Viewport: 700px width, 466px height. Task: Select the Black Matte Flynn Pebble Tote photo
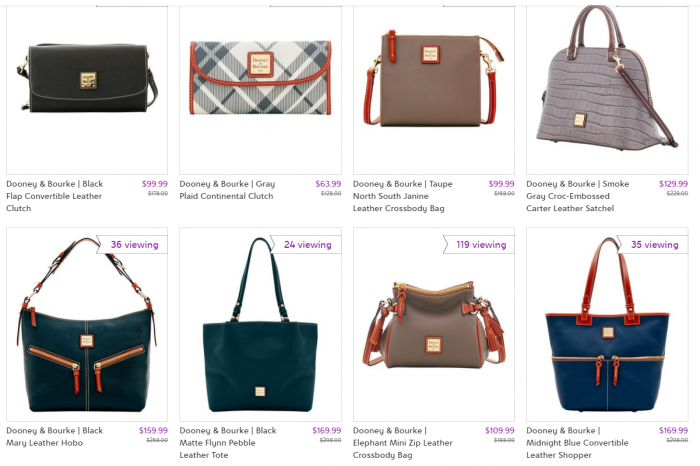point(260,325)
